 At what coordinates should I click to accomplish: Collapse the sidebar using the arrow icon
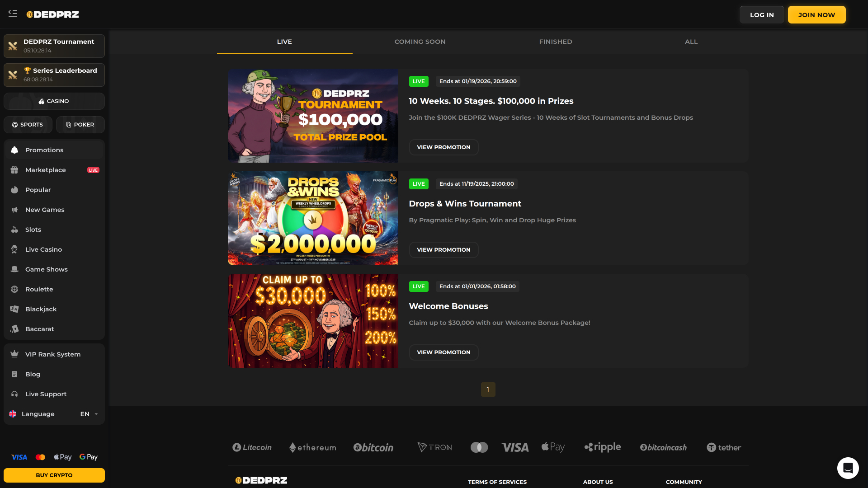click(x=13, y=14)
